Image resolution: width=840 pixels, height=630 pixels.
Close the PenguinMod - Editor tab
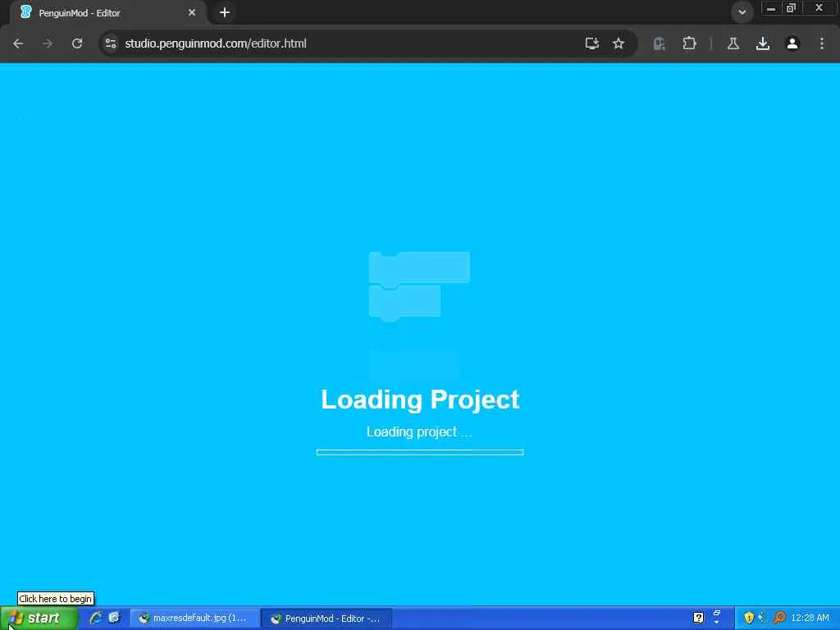pyautogui.click(x=192, y=12)
